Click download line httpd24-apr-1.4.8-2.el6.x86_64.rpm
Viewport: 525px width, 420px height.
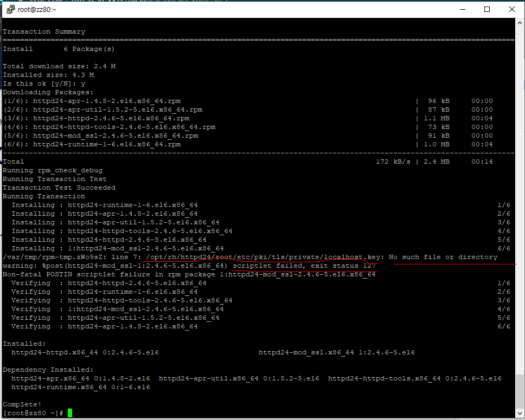(248, 101)
